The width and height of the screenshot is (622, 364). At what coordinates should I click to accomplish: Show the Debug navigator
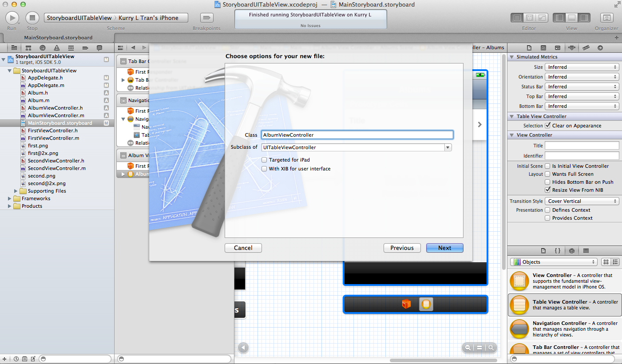pyautogui.click(x=71, y=47)
